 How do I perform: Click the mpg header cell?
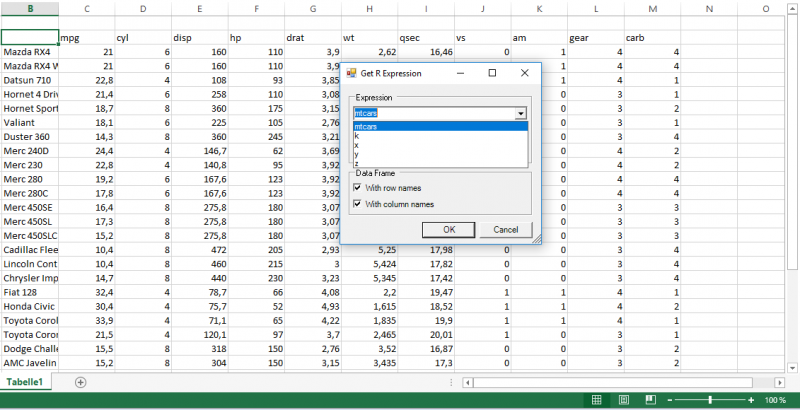click(x=87, y=38)
